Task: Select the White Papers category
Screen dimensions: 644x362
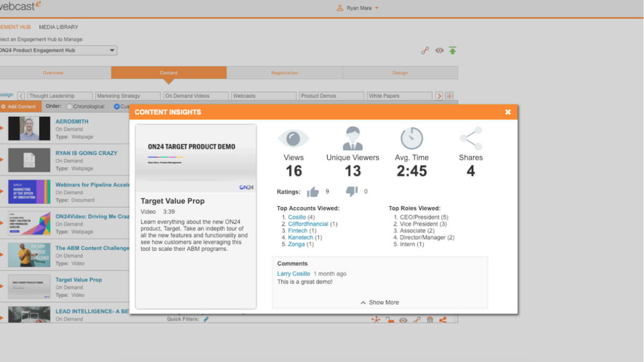Action: point(400,96)
